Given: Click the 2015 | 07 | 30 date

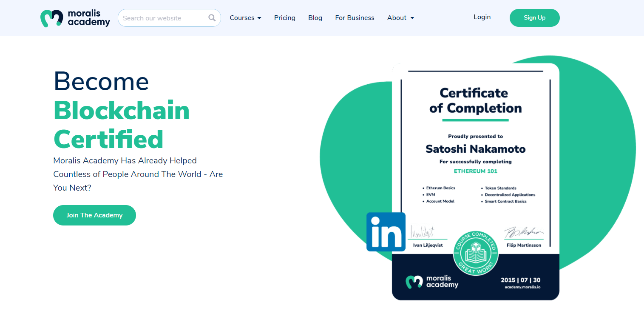Looking at the screenshot, I should (521, 280).
